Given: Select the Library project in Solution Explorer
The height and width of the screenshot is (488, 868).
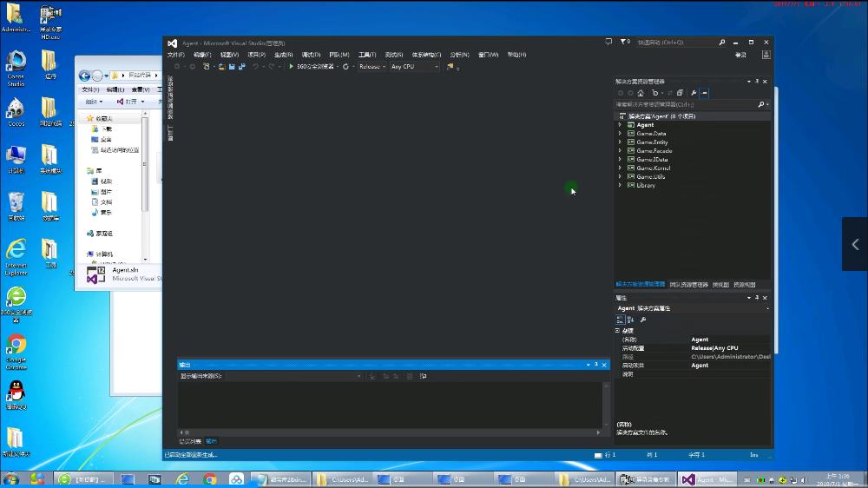Looking at the screenshot, I should 646,186.
